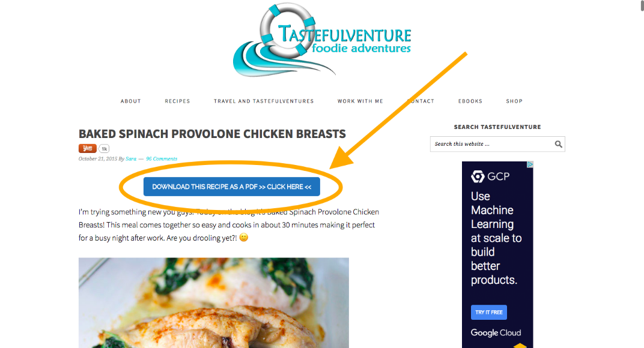
Task: Click the chicken breasts recipe photo
Action: pyautogui.click(x=214, y=303)
